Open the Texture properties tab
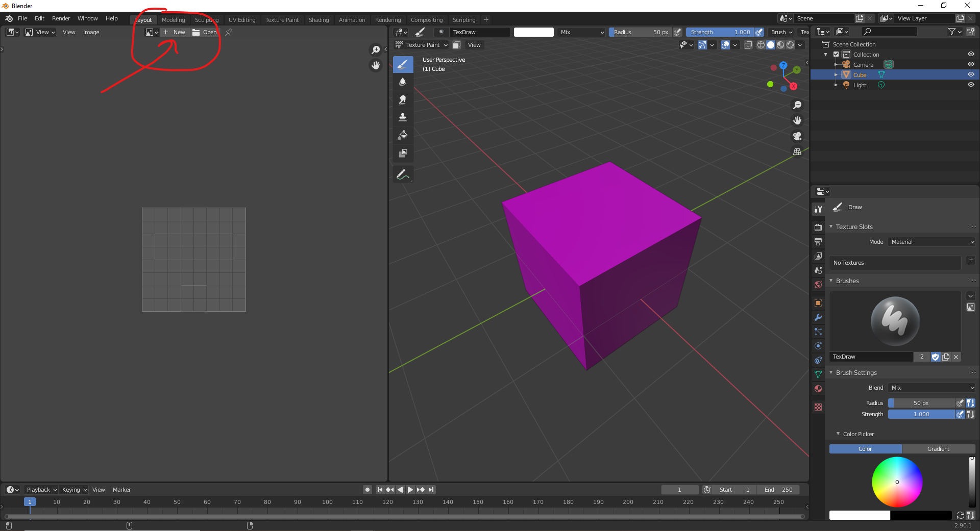Screen dimensions: 980x531 coord(818,407)
